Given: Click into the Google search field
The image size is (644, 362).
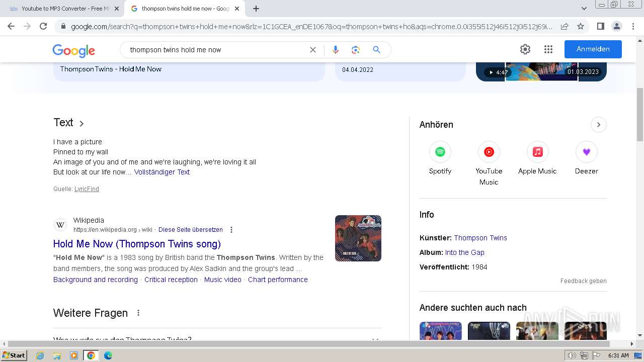Looking at the screenshot, I should [216, 50].
